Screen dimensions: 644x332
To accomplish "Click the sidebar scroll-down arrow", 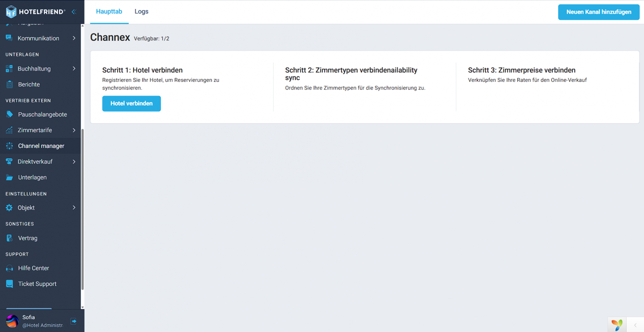I will [82, 307].
